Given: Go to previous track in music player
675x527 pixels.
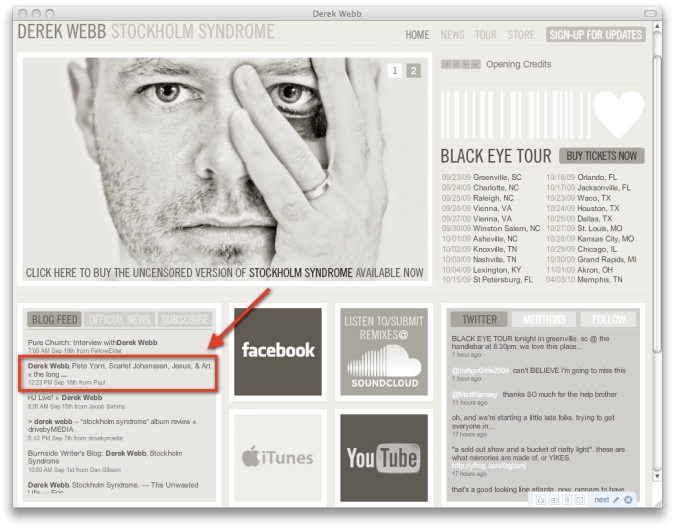Looking at the screenshot, I should click(x=444, y=65).
